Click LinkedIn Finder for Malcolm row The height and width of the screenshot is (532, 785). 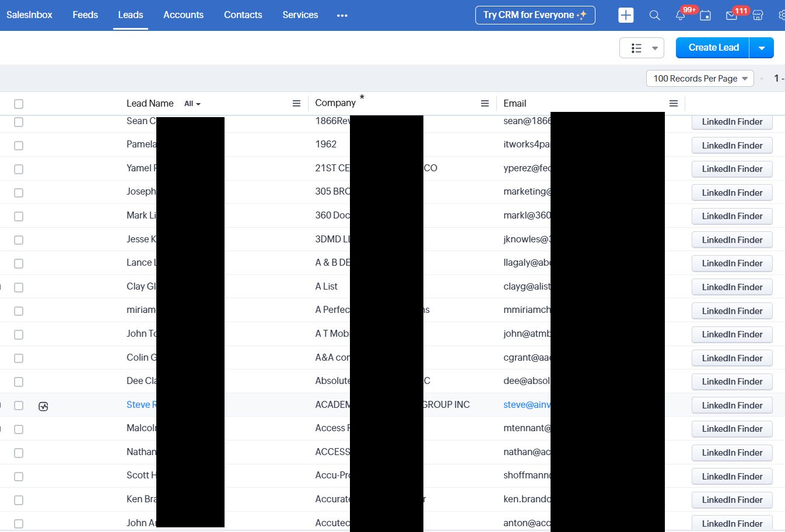pos(732,428)
